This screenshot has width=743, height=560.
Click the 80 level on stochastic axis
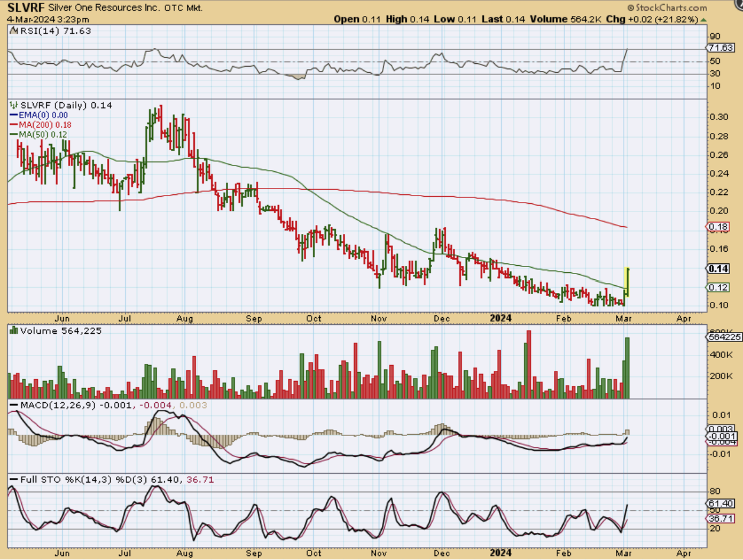[715, 491]
